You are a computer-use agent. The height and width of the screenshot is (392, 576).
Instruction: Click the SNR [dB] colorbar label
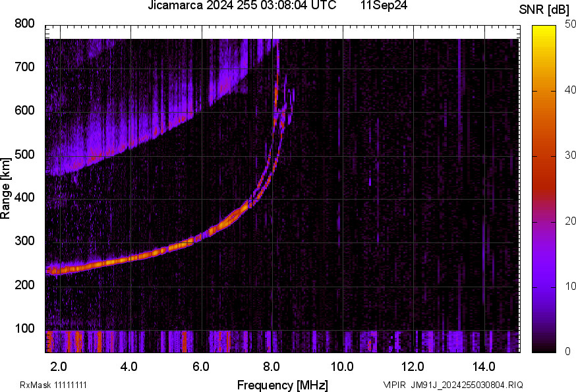(544, 9)
